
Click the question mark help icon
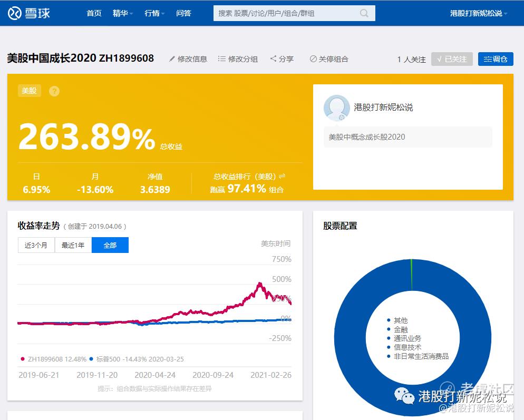pyautogui.click(x=54, y=91)
